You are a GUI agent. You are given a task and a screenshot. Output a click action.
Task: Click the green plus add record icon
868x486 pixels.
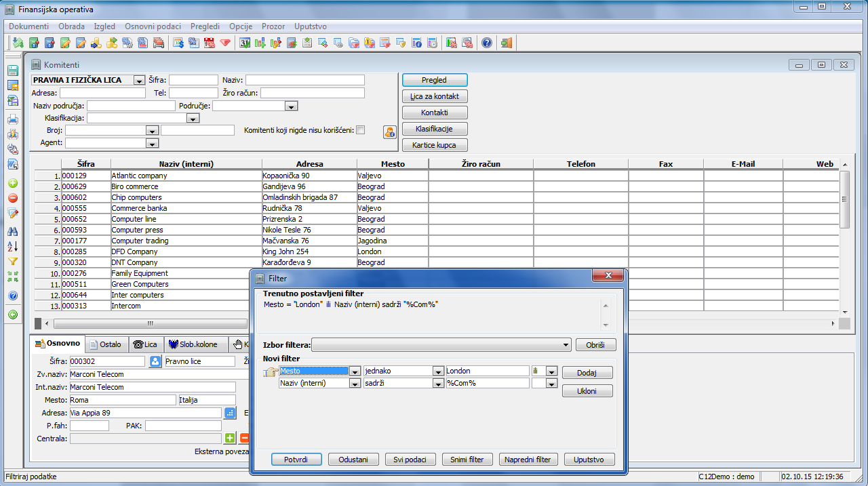pos(12,184)
